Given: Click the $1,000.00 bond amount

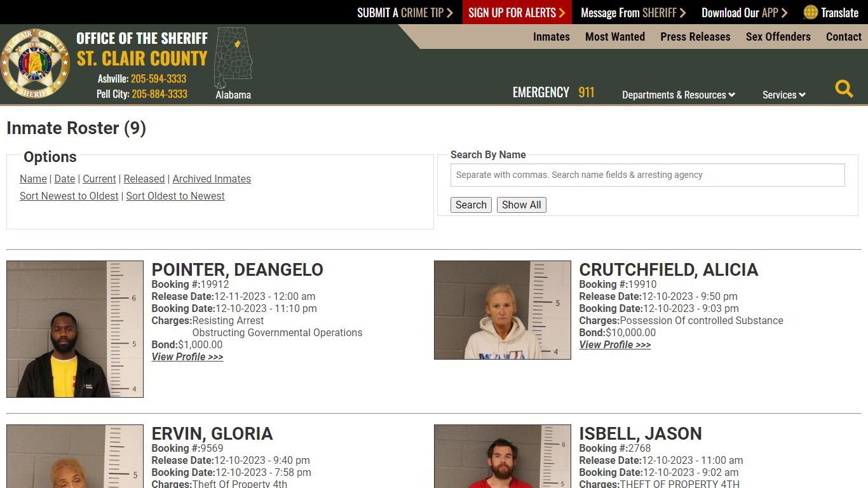Looking at the screenshot, I should 200,345.
